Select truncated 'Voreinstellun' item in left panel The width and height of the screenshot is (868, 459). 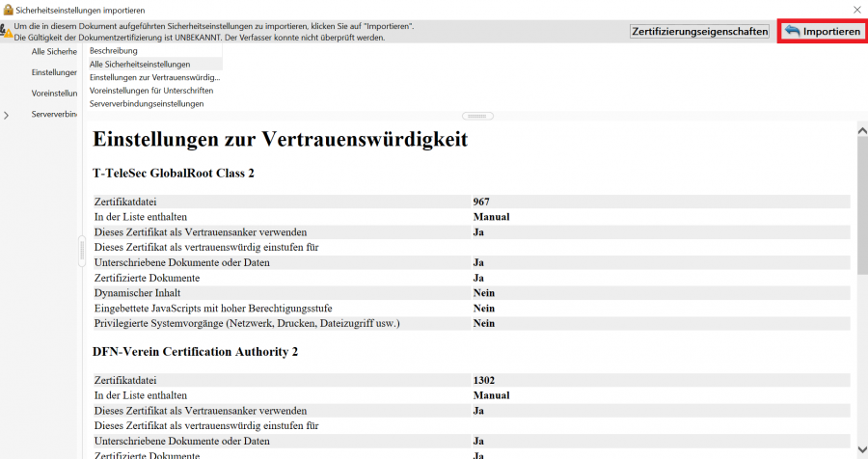[x=54, y=94]
